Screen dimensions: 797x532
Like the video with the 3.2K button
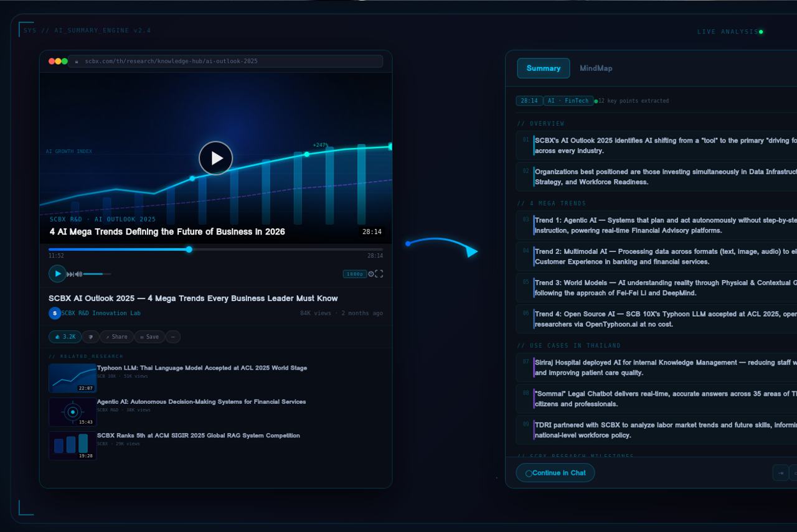pyautogui.click(x=65, y=337)
